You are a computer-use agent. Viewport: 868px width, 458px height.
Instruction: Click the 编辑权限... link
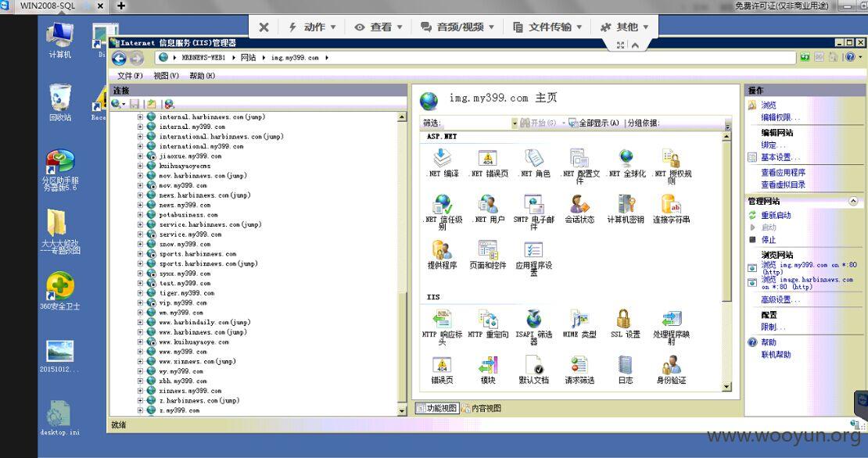pyautogui.click(x=780, y=117)
